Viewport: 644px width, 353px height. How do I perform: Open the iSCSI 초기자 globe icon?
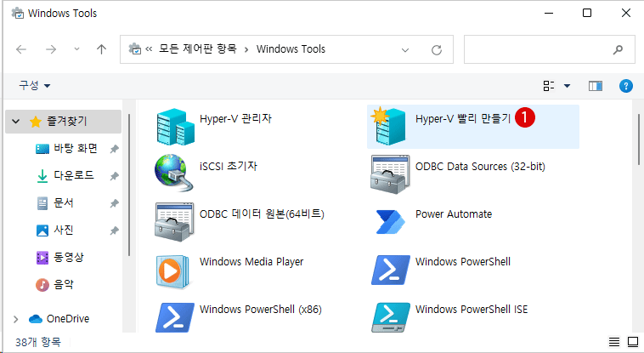[173, 173]
